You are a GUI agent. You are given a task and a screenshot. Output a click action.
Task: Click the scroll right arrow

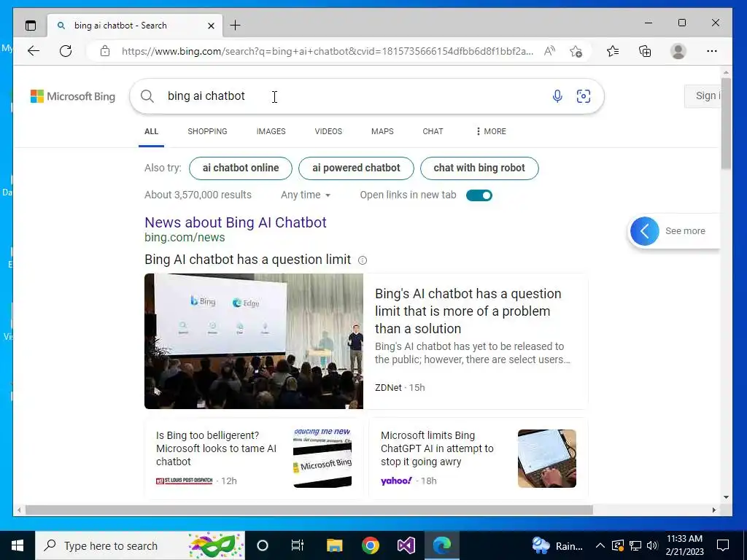[713, 510]
